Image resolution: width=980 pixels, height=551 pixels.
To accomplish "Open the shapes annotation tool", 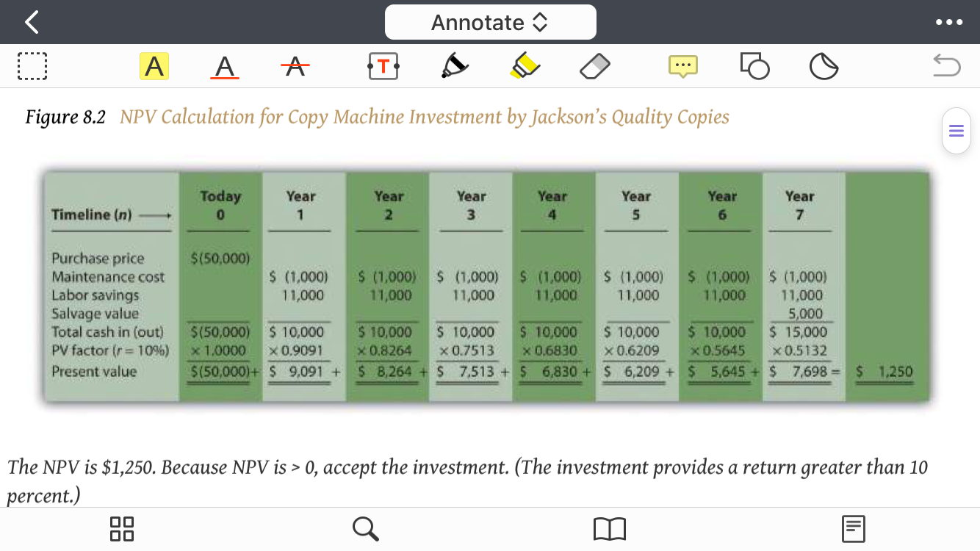I will click(x=756, y=65).
